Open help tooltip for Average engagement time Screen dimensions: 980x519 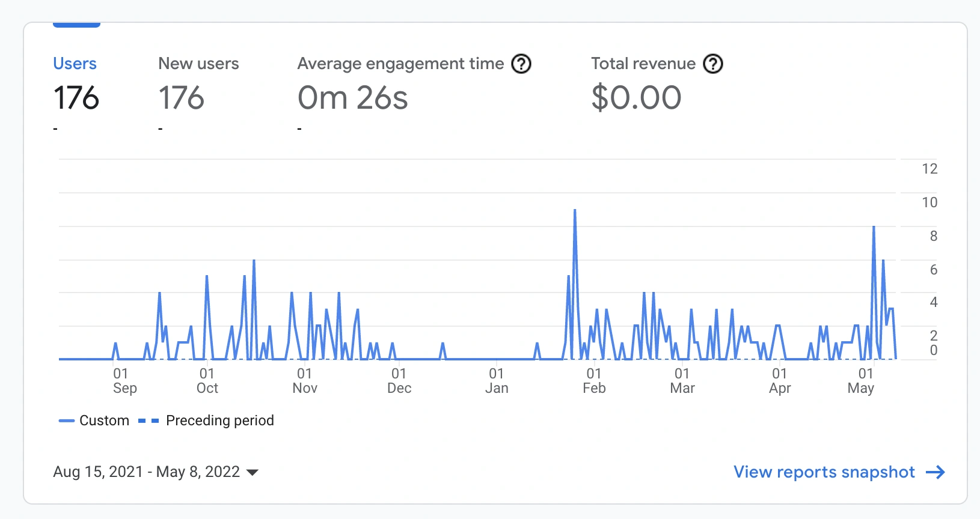(521, 64)
